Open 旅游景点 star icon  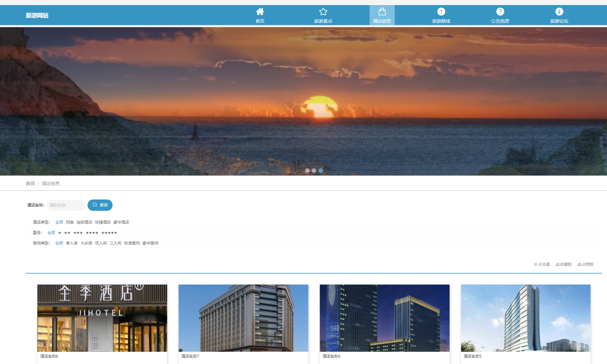[x=323, y=12]
